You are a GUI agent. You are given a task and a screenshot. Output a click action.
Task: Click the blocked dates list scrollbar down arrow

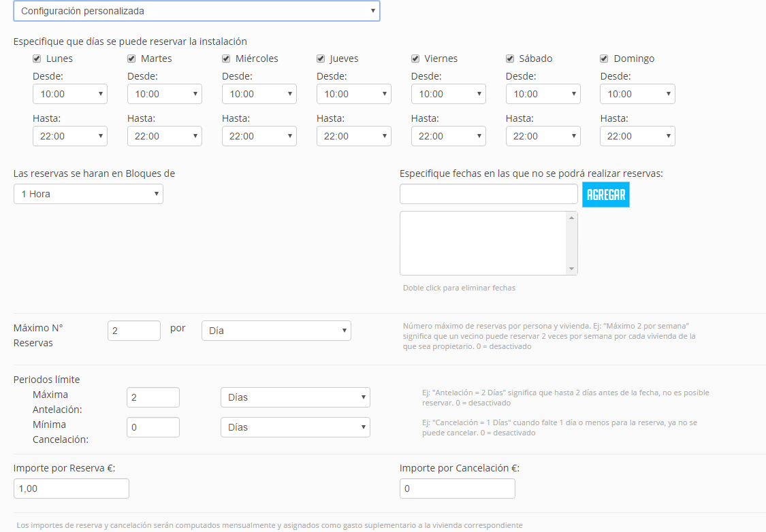coord(571,269)
